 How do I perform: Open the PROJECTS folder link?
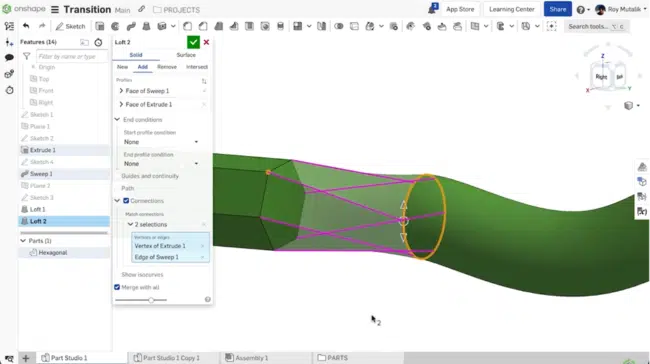[x=177, y=10]
